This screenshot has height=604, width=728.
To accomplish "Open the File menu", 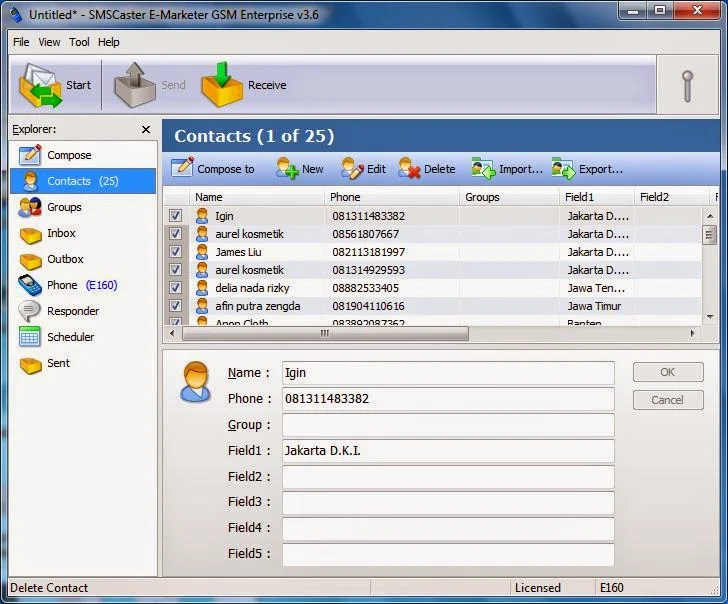I will [x=21, y=42].
